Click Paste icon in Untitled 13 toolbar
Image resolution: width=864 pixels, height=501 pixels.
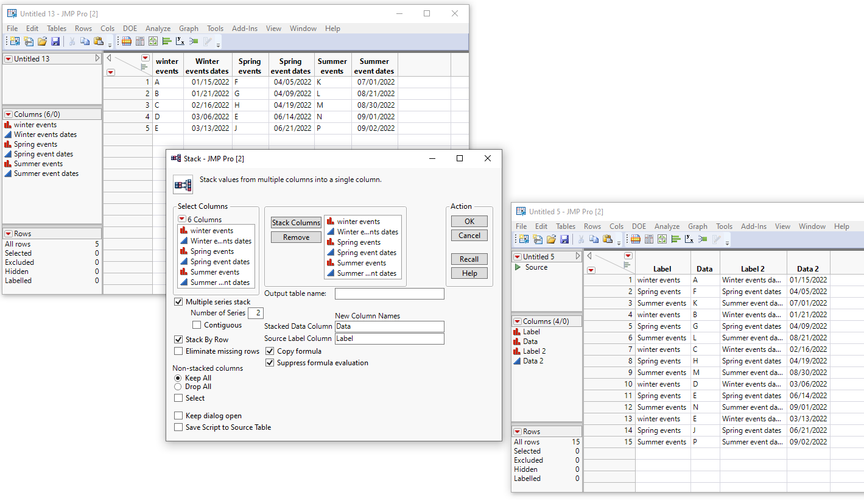tap(99, 41)
